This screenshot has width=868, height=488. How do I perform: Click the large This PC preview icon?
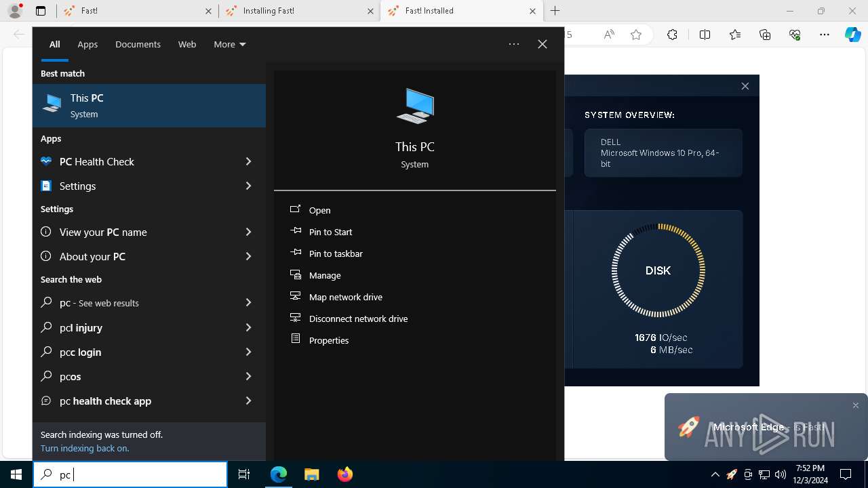(x=415, y=106)
